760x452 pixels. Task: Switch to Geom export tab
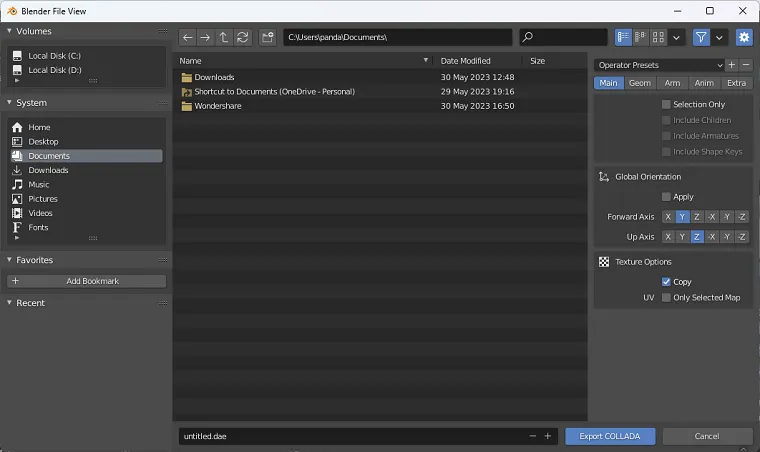pos(640,83)
